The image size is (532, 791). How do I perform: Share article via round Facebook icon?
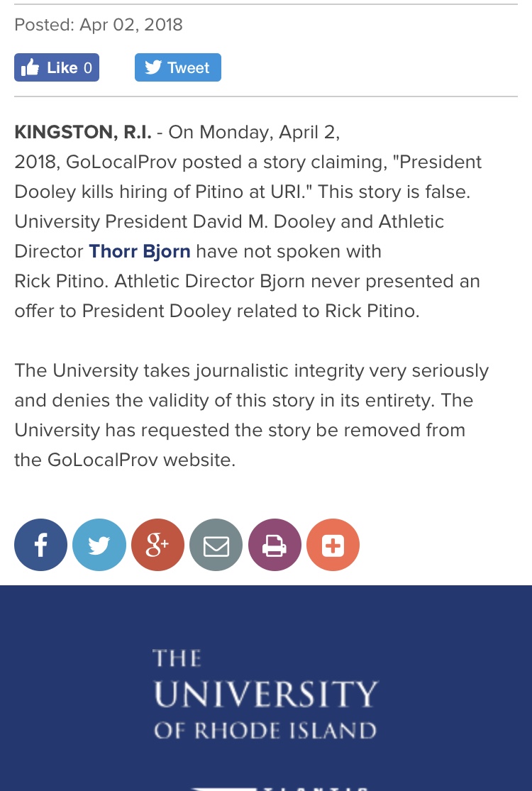point(40,545)
